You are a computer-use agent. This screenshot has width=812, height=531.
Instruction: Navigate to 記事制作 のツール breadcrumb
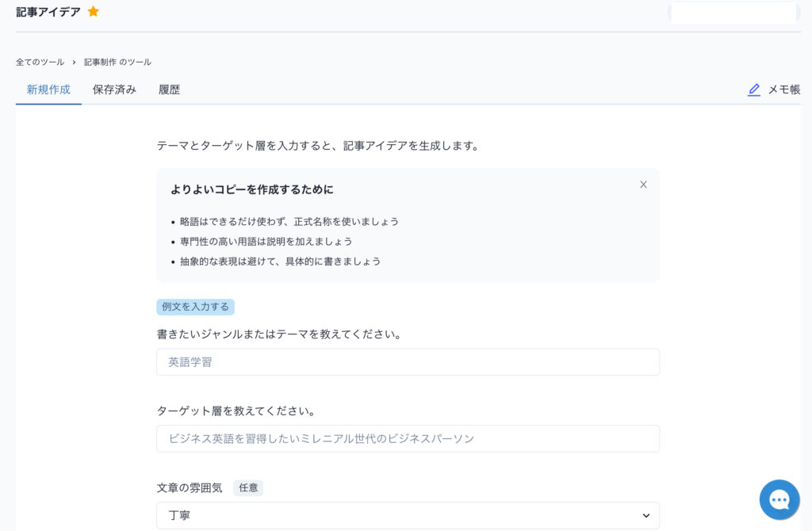coord(117,62)
